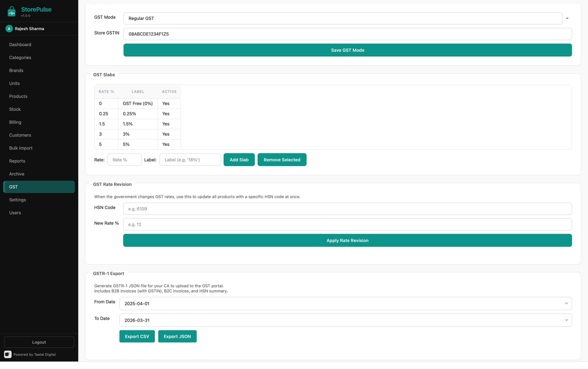Expand the From Date dropdown chevron
This screenshot has width=588, height=369.
click(566, 303)
